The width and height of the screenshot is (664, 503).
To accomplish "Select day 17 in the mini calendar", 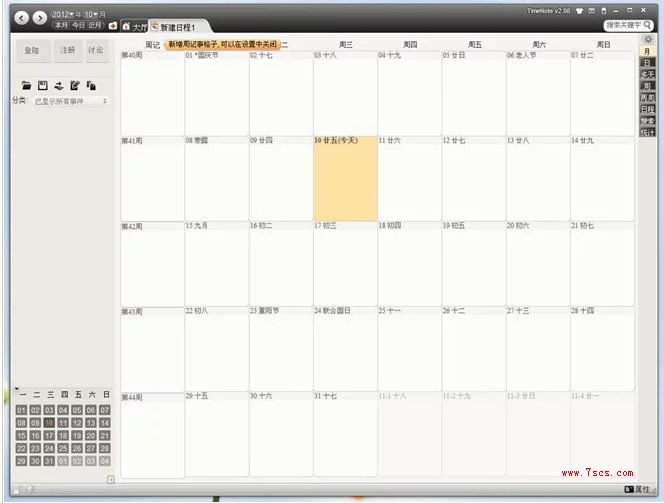I will pos(49,435).
